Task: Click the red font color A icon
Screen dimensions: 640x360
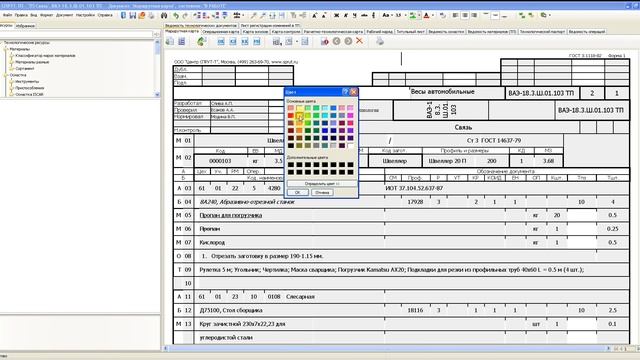Action: 427,16
